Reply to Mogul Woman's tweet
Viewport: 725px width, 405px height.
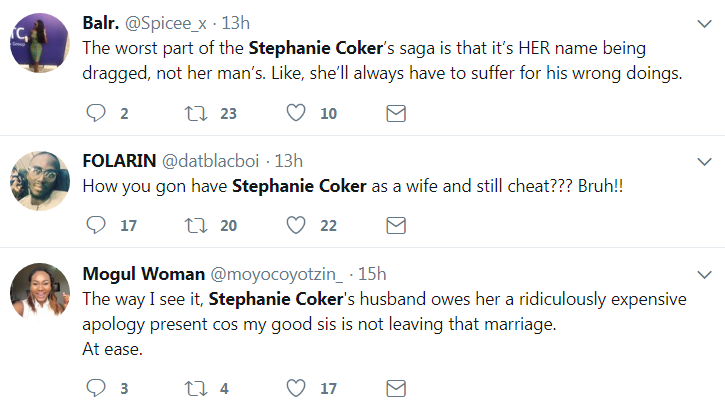point(96,387)
